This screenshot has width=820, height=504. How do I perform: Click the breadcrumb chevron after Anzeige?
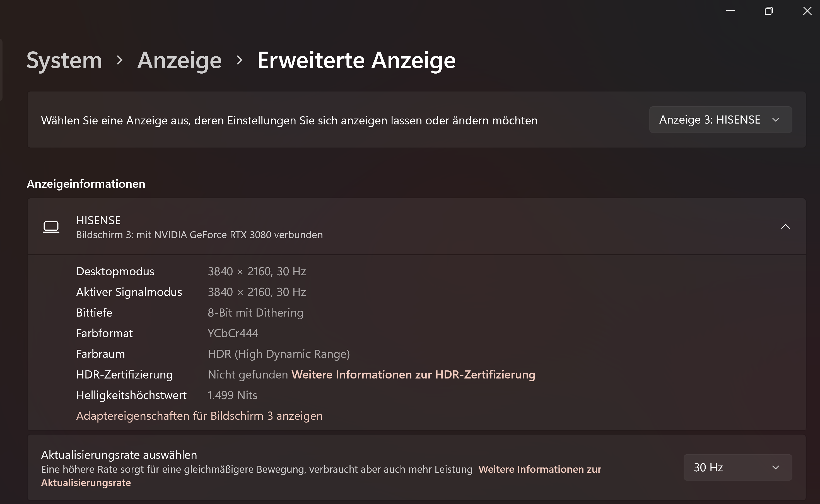tap(239, 60)
